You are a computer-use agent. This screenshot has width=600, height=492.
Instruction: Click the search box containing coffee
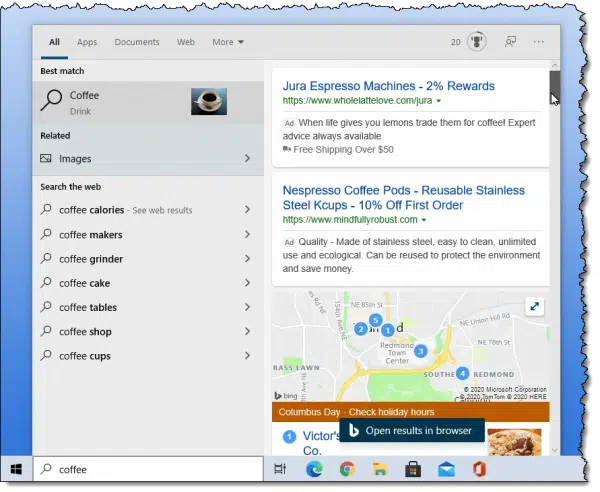click(150, 468)
